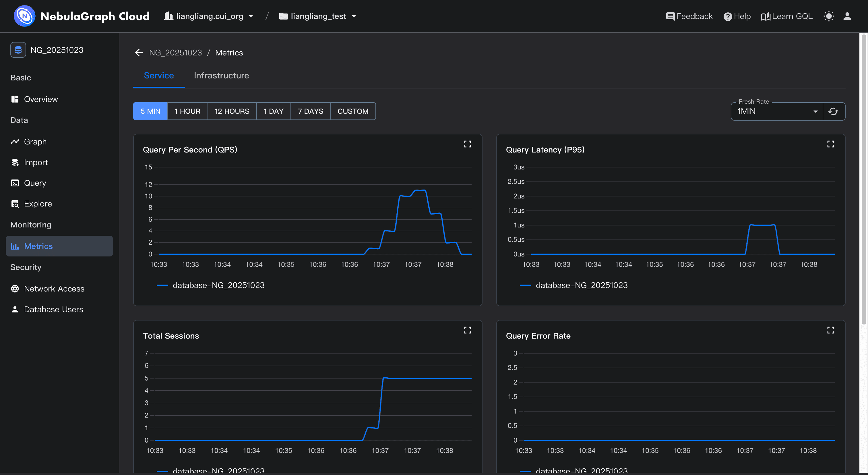
Task: Toggle the database-NG_20251023 legend in QPS chart
Action: [218, 285]
